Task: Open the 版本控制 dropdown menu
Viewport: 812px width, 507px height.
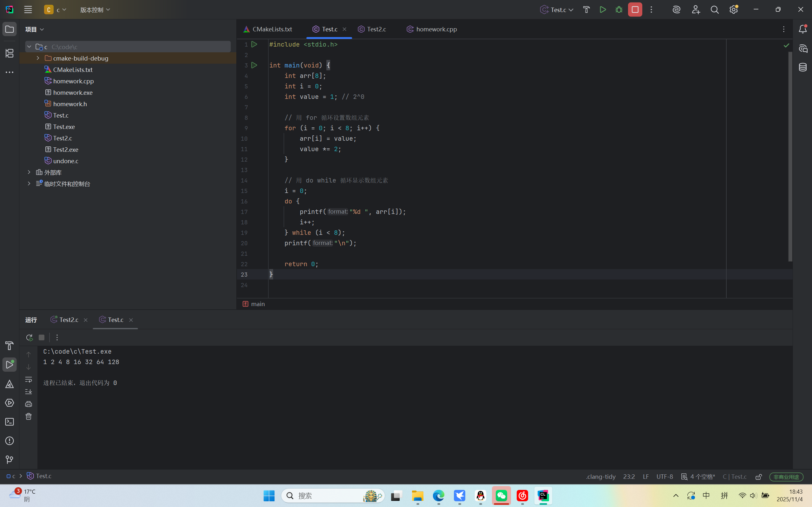Action: tap(95, 10)
